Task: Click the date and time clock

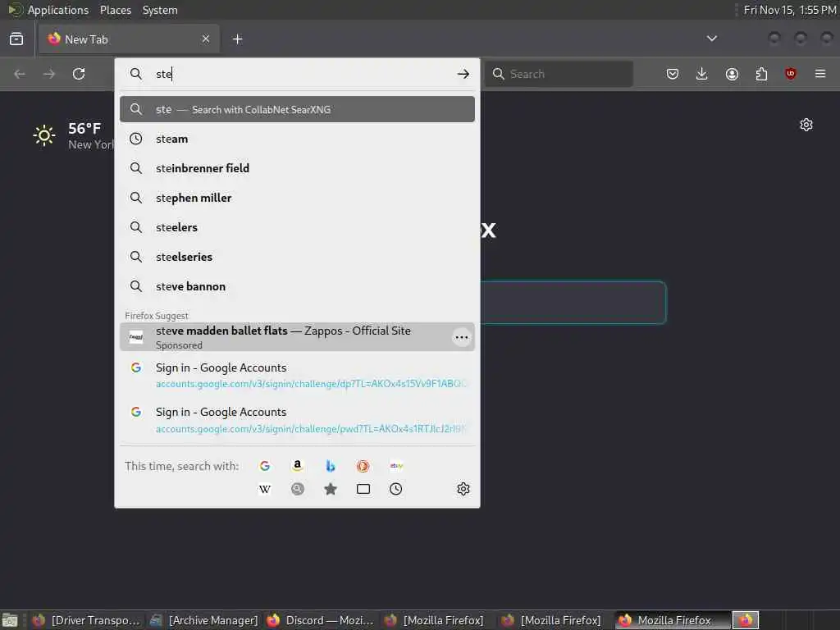Action: tap(790, 10)
